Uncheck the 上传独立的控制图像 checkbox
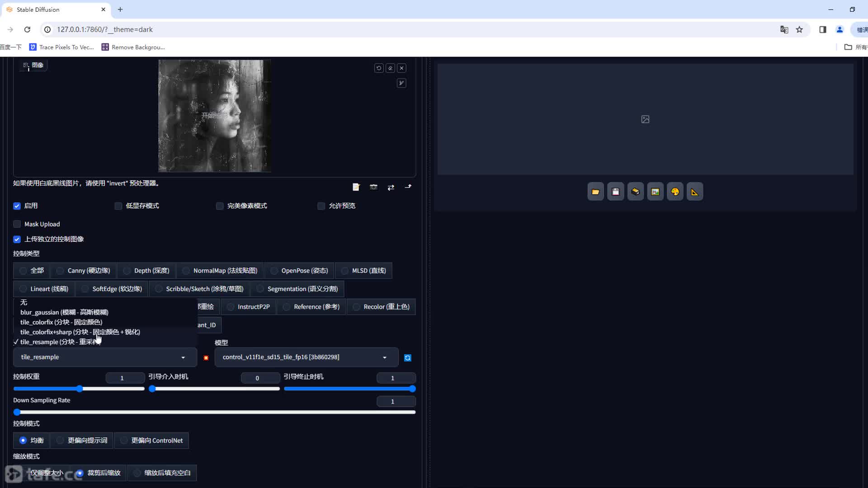868x488 pixels. pyautogui.click(x=17, y=239)
